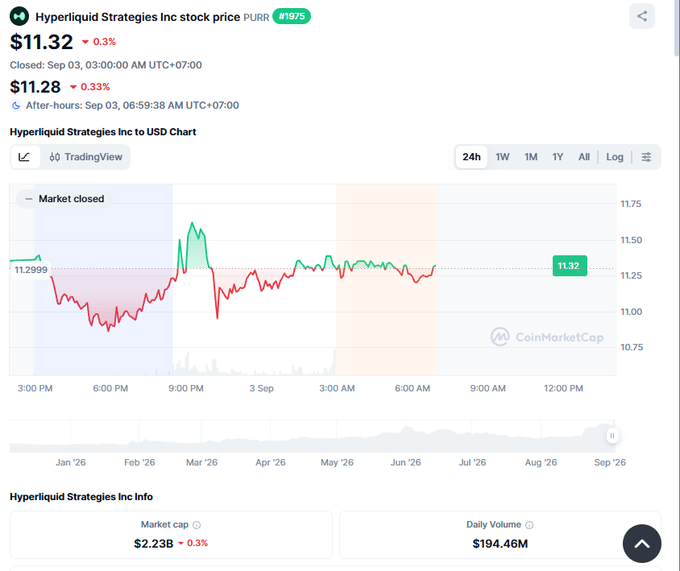Click the 3 Sep axis label
Screen dimensions: 680x571
(262, 388)
